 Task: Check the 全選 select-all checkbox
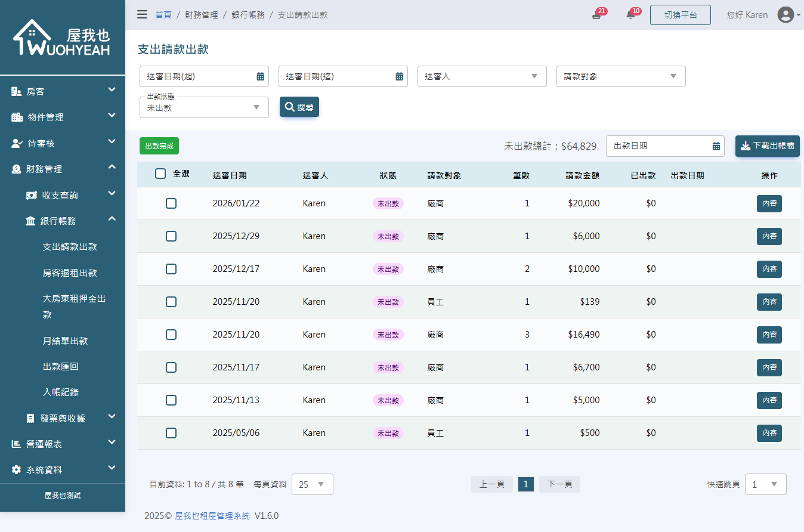click(160, 173)
